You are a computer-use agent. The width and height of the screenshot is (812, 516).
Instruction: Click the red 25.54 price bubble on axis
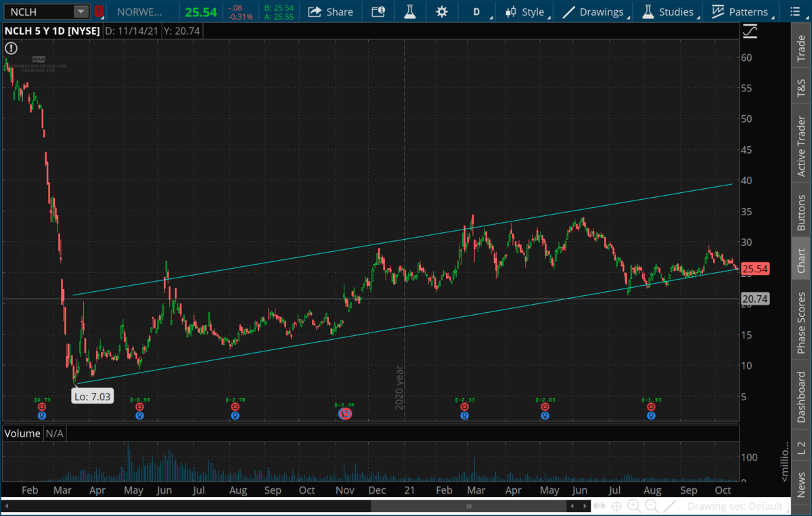[x=757, y=270]
